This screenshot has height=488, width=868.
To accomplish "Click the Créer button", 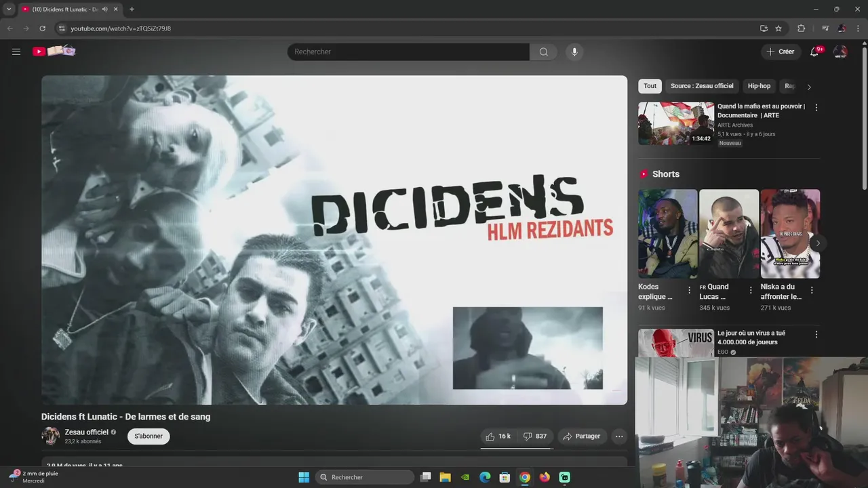I will tap(780, 52).
